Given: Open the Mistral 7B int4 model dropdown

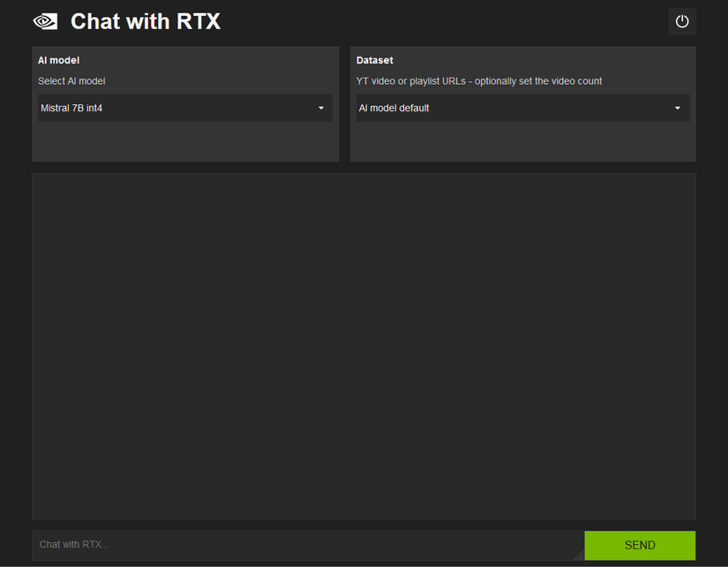Looking at the screenshot, I should [x=184, y=108].
